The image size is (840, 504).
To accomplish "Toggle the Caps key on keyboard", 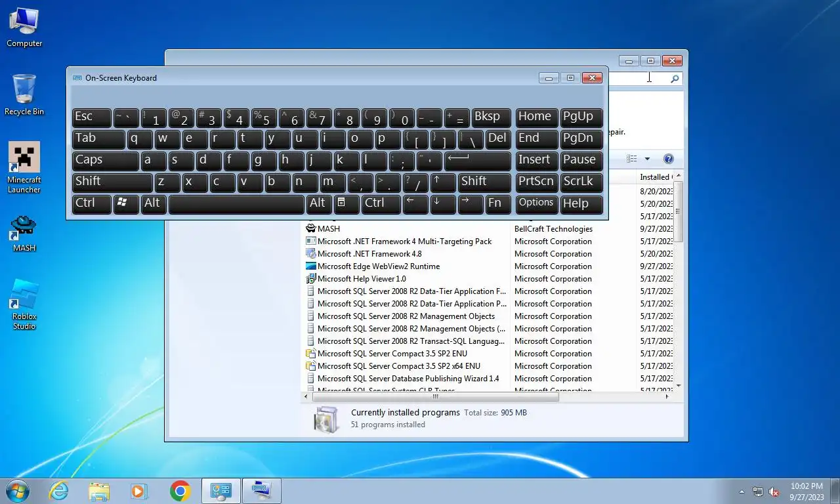I will click(x=105, y=160).
